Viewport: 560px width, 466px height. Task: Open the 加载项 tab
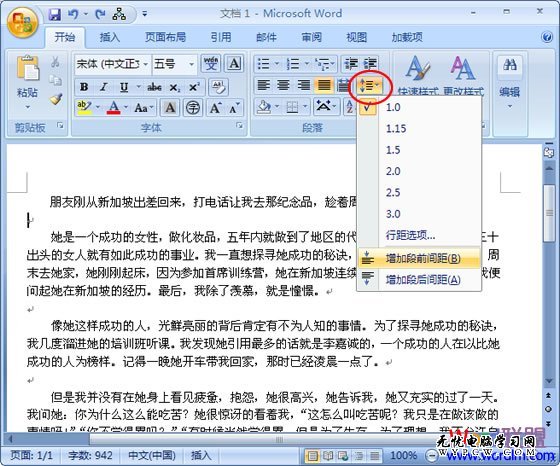tap(407, 37)
